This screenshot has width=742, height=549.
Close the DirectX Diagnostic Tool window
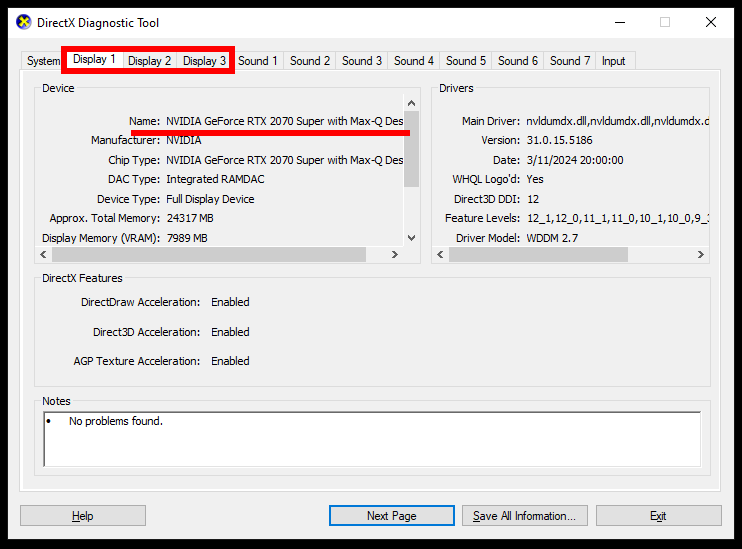tap(711, 22)
